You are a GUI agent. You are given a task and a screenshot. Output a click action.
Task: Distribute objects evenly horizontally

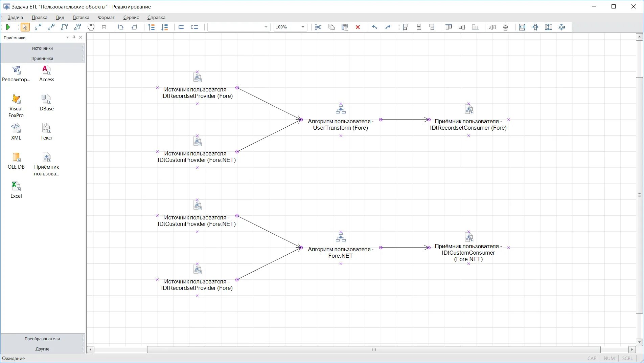[492, 27]
